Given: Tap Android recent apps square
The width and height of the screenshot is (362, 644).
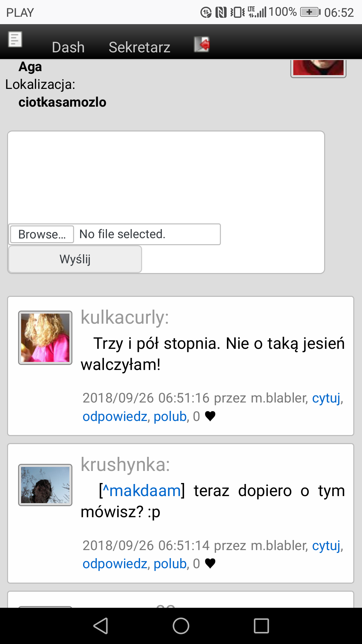Looking at the screenshot, I should coord(261,626).
